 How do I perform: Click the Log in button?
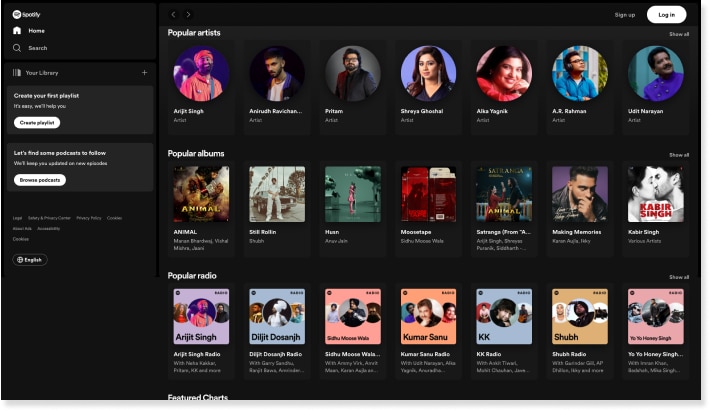[667, 15]
